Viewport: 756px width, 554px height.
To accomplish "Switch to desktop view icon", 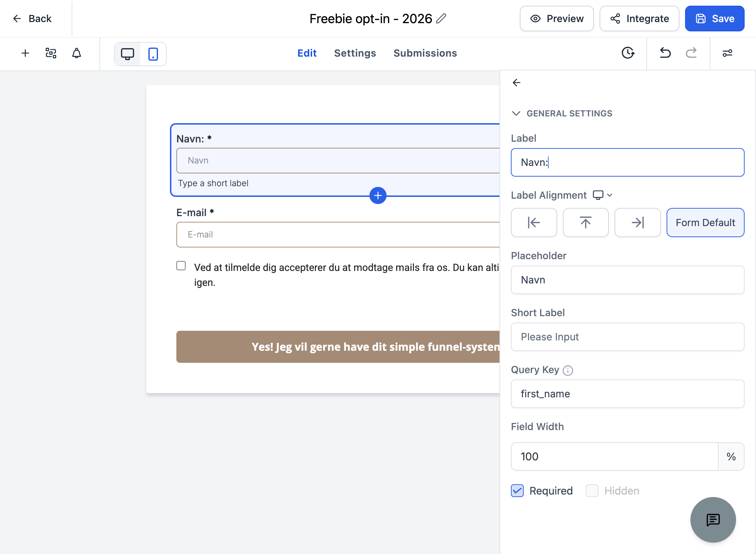I will coord(128,54).
